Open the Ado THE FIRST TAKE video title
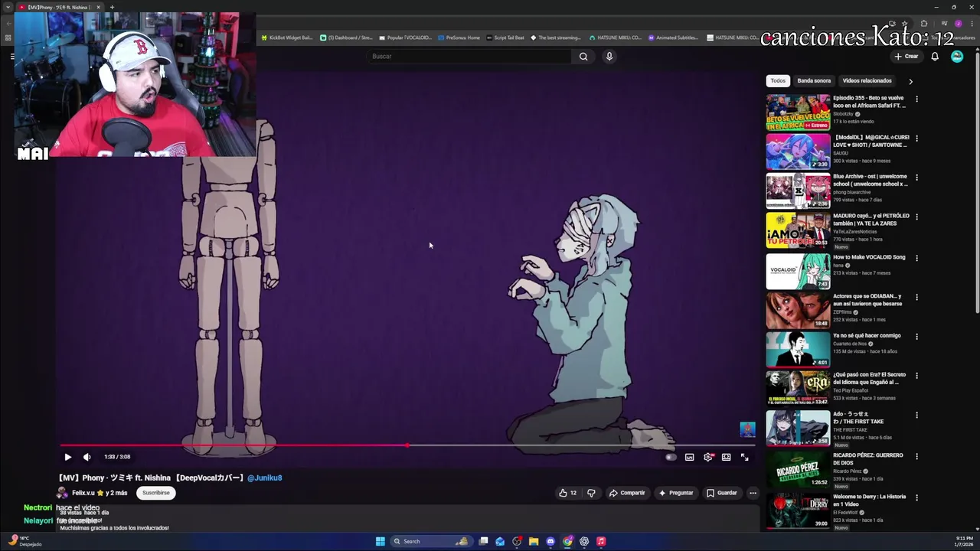This screenshot has height=551, width=980. pyautogui.click(x=858, y=418)
